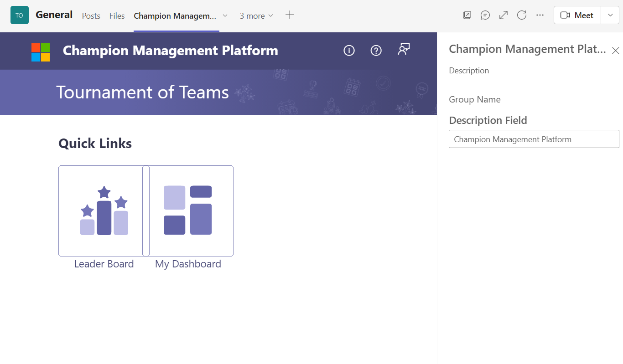This screenshot has width=623, height=364.
Task: Start a meeting with the Meet button
Action: 577,15
